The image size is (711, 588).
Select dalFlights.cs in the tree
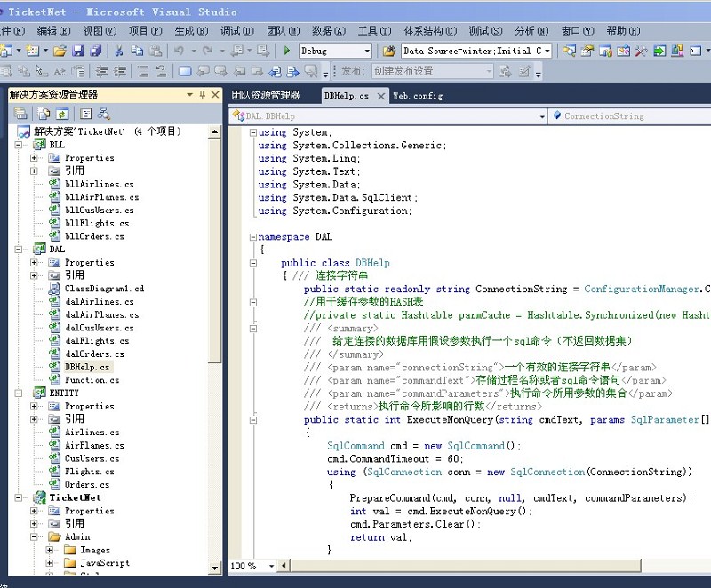click(x=97, y=341)
